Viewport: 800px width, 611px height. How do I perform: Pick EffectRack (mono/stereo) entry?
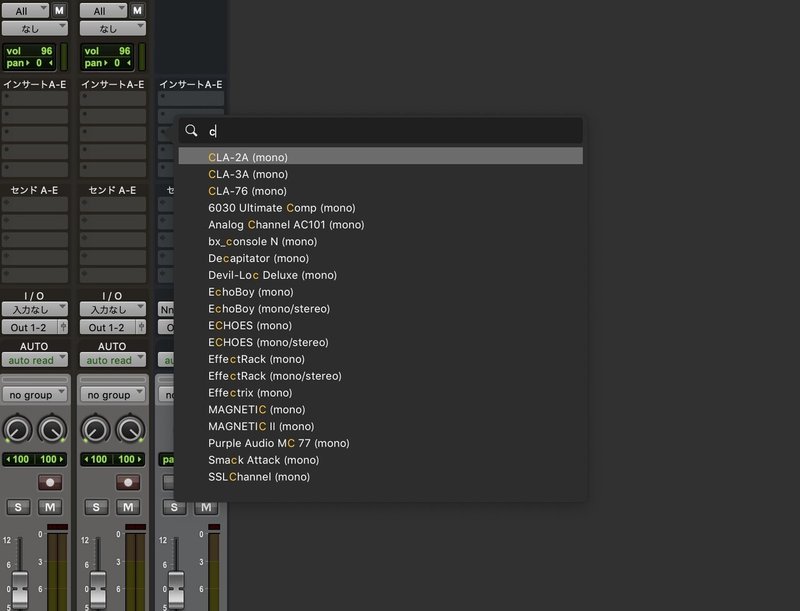pyautogui.click(x=381, y=376)
